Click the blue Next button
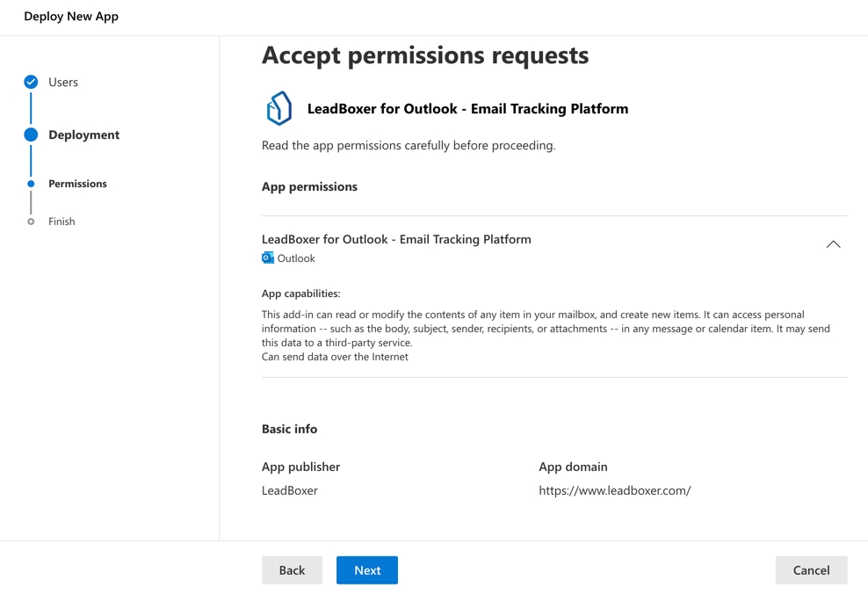Screen dimensions: 868x595 (x=367, y=570)
